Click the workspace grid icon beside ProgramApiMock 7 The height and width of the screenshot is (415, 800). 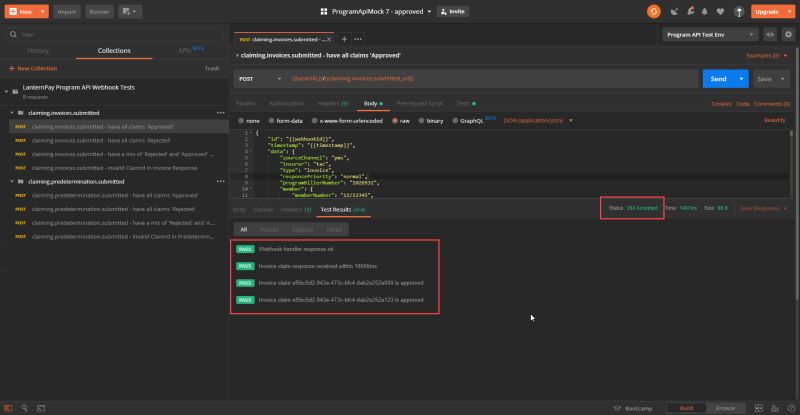coord(323,11)
